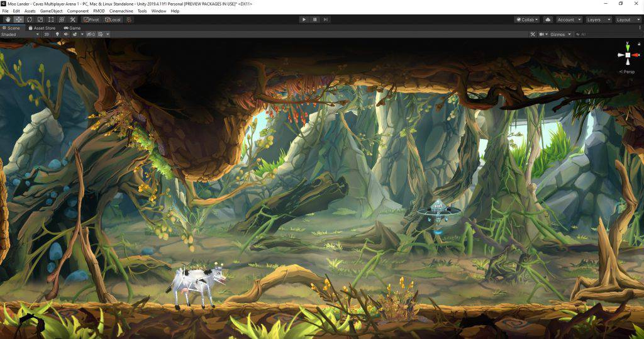Select the Hand tool
The height and width of the screenshot is (339, 644).
(x=8, y=19)
